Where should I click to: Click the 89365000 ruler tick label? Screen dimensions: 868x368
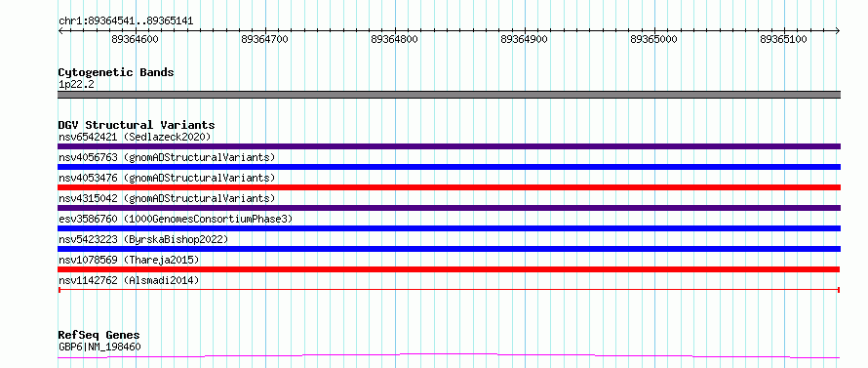[653, 39]
